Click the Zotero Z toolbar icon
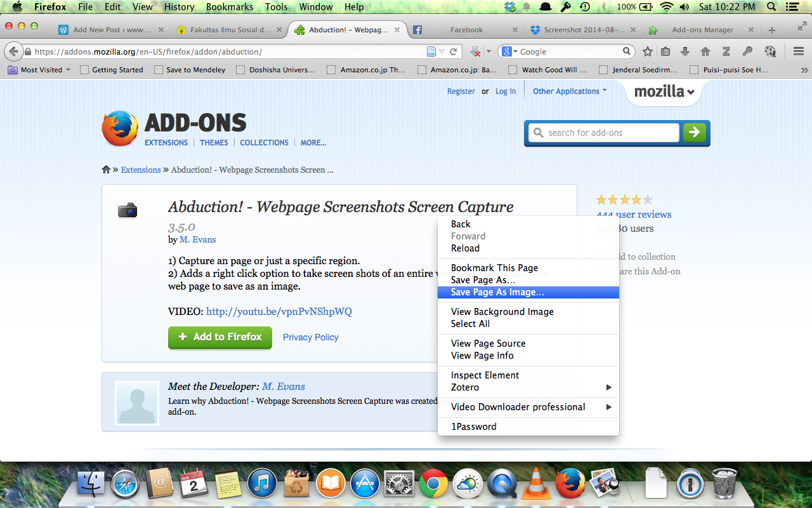Viewport: 812px width, 508px height. 726,51
